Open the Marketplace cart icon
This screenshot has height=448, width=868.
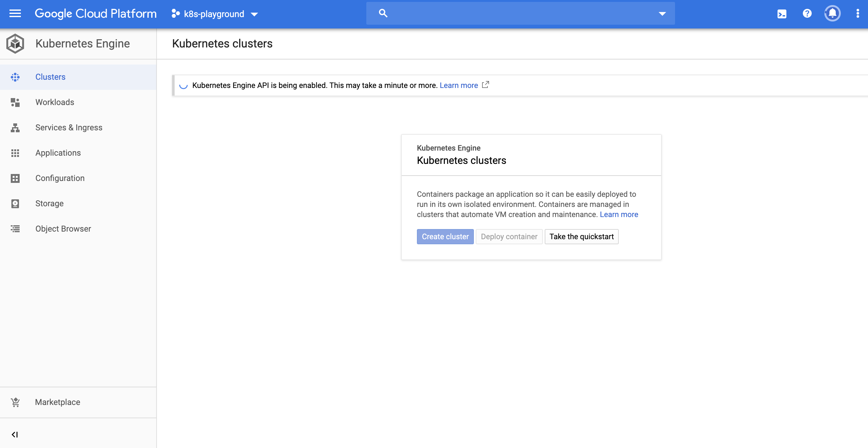tap(15, 402)
